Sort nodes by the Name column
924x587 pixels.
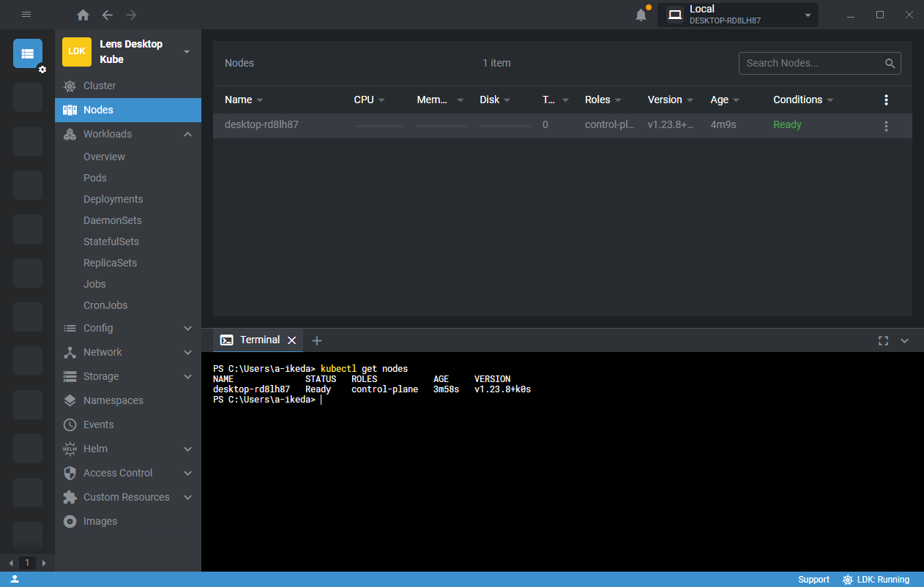[244, 100]
